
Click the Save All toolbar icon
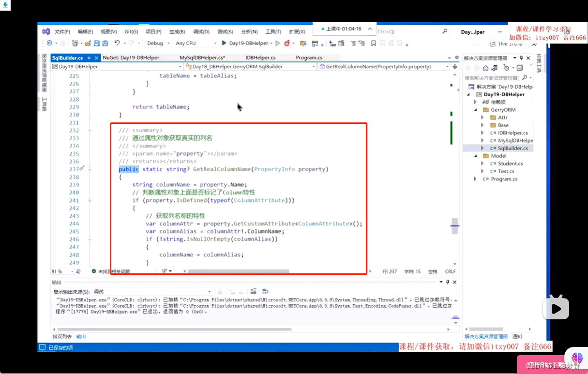tap(105, 43)
